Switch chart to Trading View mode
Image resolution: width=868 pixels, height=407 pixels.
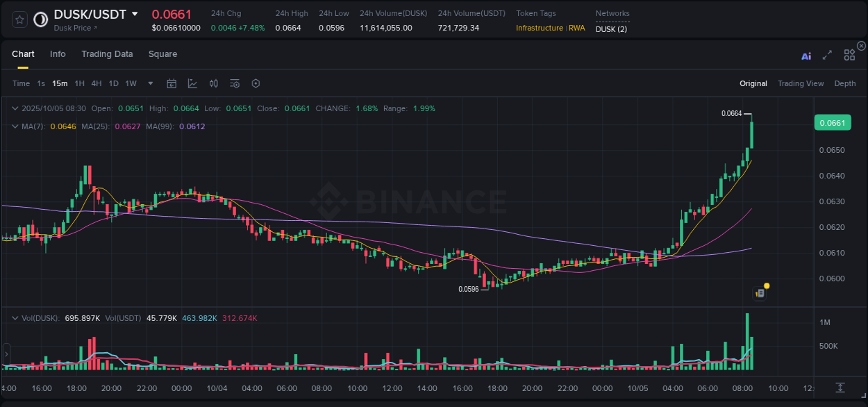pos(801,83)
